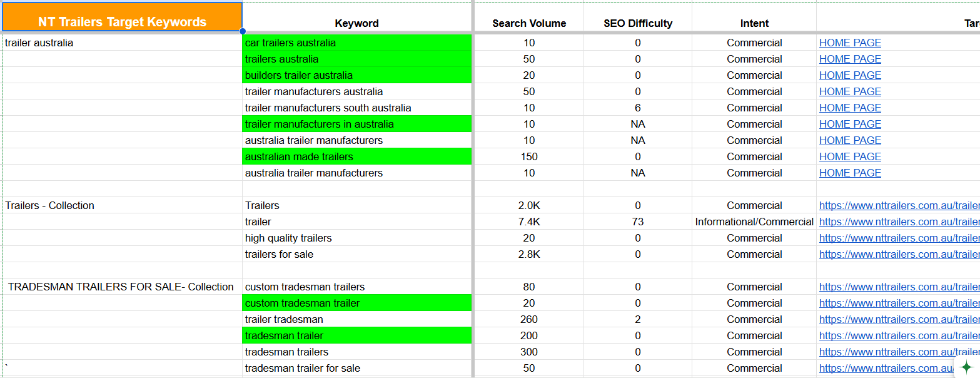
Task: Open nttrailers URL for 'trailer tradesman' row
Action: point(899,319)
